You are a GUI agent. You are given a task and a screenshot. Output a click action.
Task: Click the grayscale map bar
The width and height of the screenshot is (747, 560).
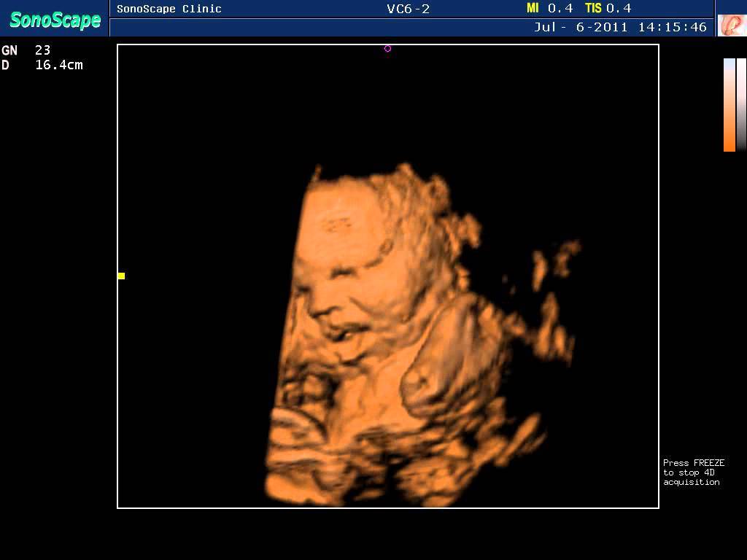coord(741,105)
